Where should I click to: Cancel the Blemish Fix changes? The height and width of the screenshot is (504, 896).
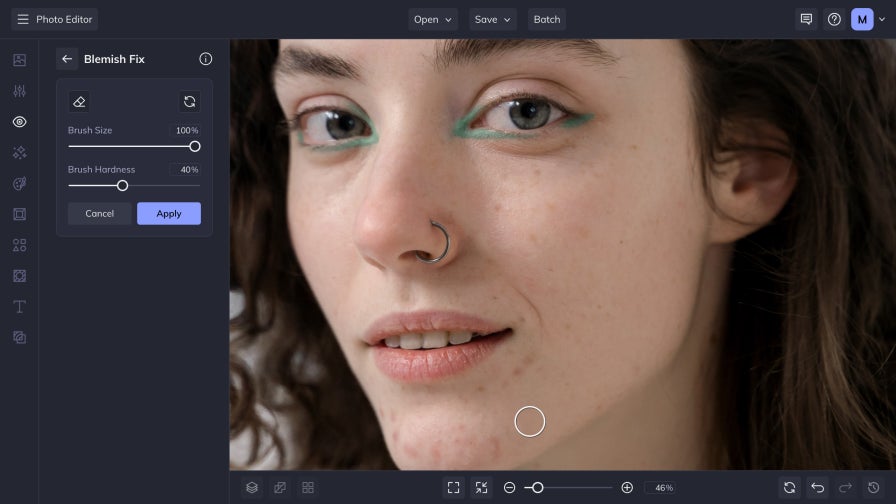99,213
